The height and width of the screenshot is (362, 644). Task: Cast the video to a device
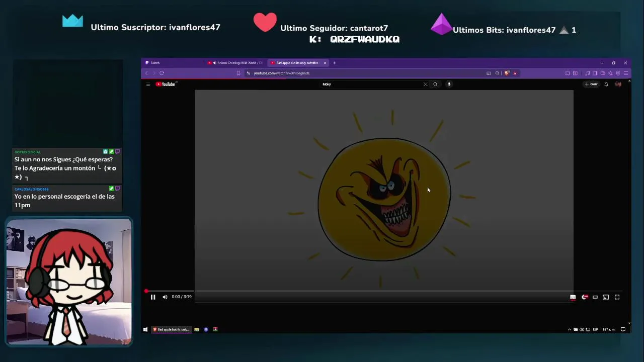click(x=606, y=297)
